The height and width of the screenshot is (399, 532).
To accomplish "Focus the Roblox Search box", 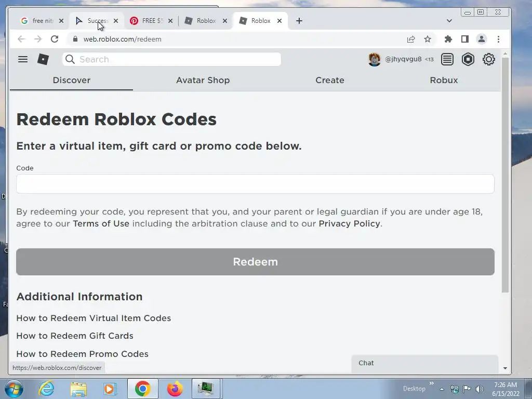I will coord(171,59).
